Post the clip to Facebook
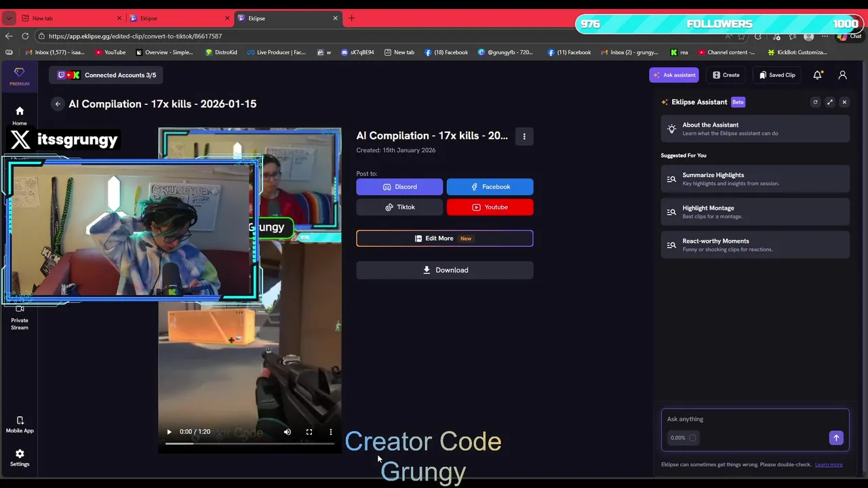Image resolution: width=868 pixels, height=488 pixels. [x=490, y=186]
